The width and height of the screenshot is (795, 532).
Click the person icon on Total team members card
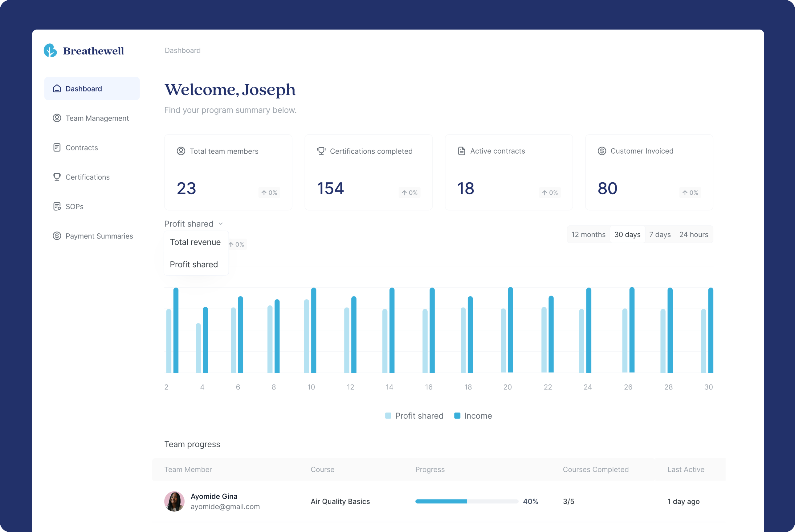pos(181,151)
